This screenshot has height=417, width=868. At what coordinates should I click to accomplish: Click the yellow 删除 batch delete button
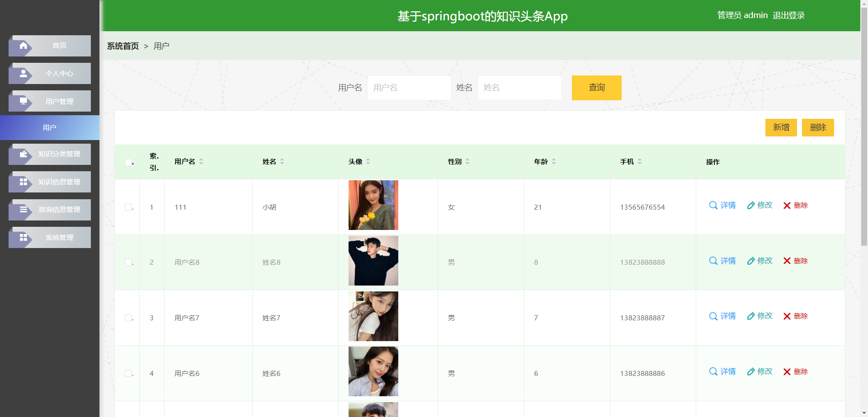(818, 127)
